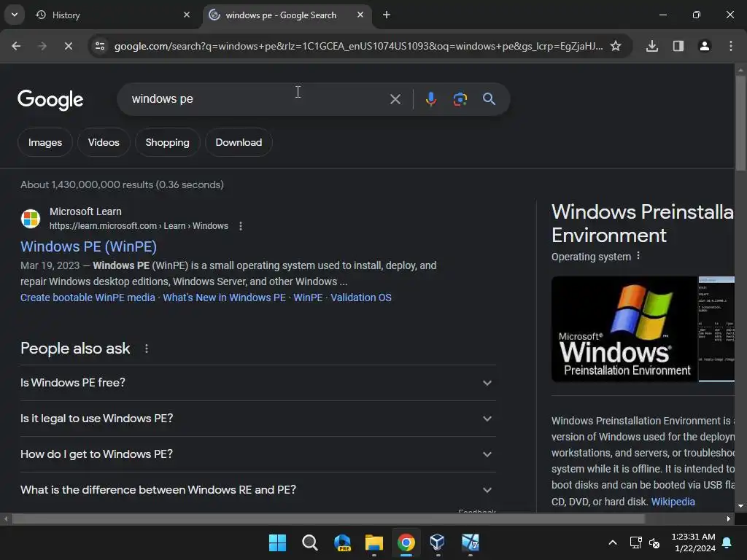Open Create bootable WinPE media link
The width and height of the screenshot is (747, 560).
pos(88,297)
